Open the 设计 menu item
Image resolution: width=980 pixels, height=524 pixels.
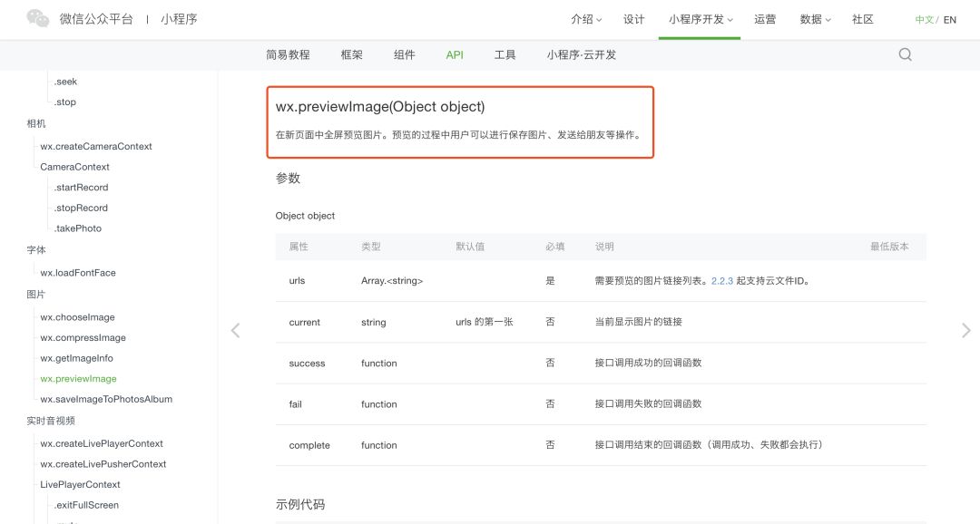pyautogui.click(x=633, y=19)
